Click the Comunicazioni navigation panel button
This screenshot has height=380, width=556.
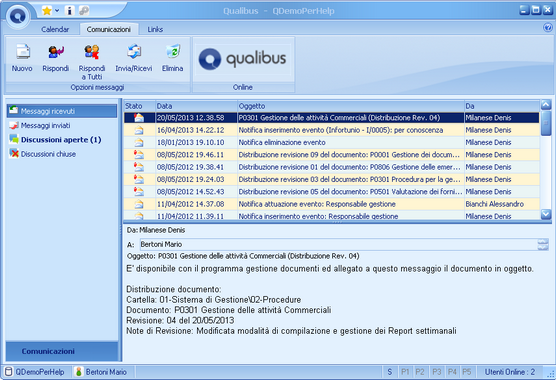click(x=61, y=351)
